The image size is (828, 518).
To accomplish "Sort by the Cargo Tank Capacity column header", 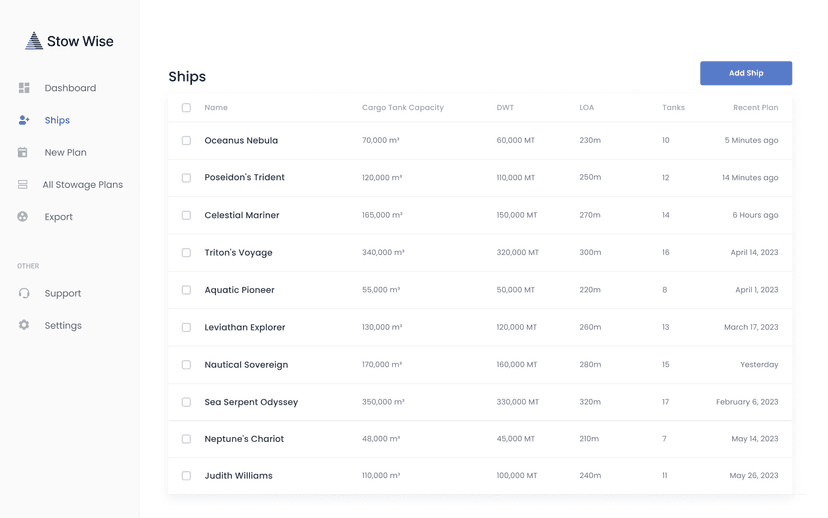I will [402, 108].
